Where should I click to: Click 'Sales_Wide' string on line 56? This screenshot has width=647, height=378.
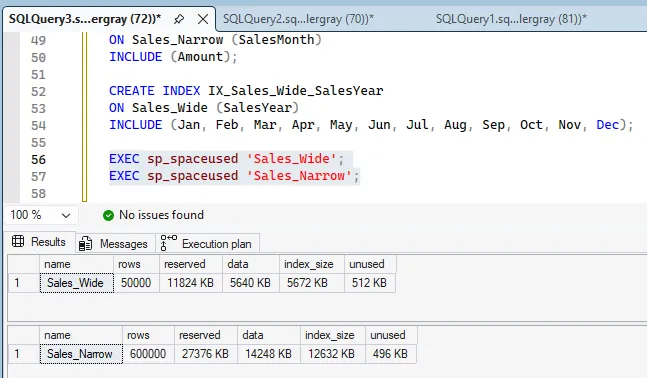coord(291,159)
